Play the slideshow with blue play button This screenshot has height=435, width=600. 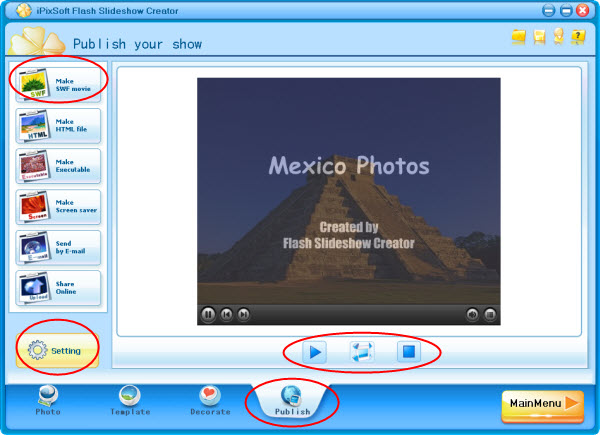[315, 352]
